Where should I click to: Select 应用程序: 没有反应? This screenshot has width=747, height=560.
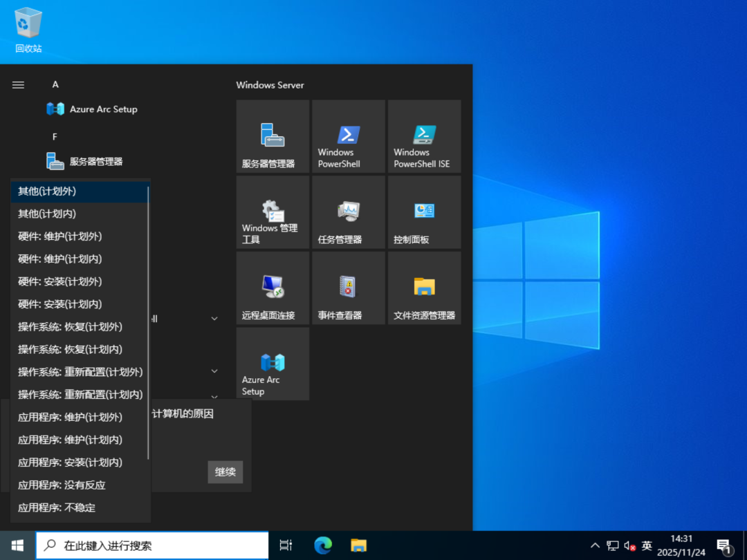tap(80, 485)
